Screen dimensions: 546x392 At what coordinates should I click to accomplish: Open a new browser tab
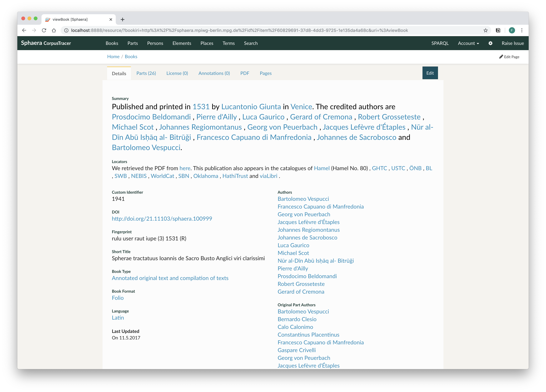[x=123, y=19]
